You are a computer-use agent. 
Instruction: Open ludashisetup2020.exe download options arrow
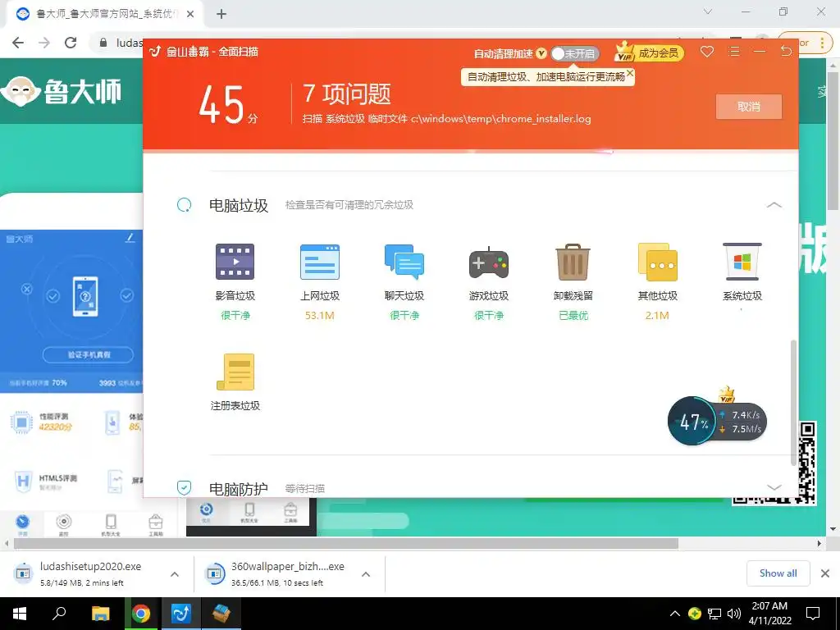click(175, 574)
